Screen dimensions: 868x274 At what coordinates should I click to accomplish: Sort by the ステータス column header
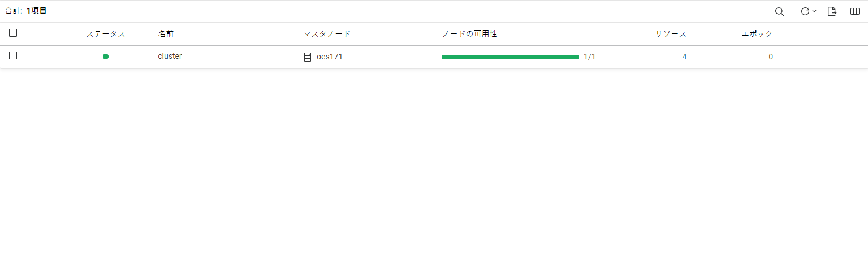[x=106, y=34]
